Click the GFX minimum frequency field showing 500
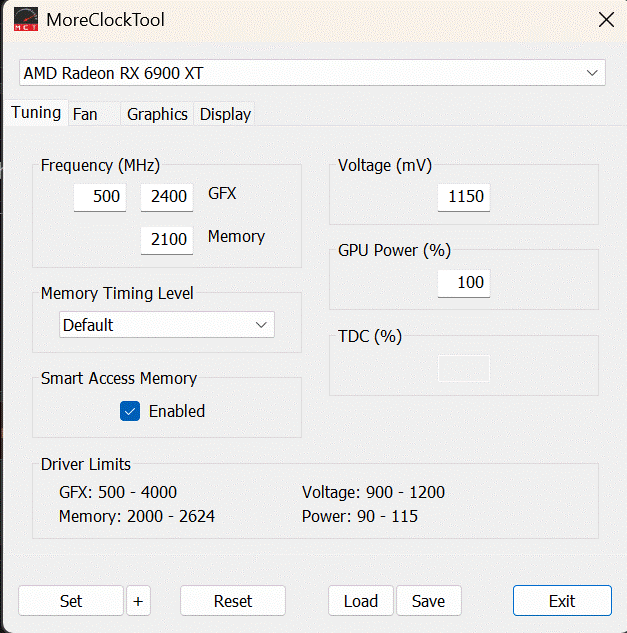Screen dimensions: 627x633 click(100, 197)
